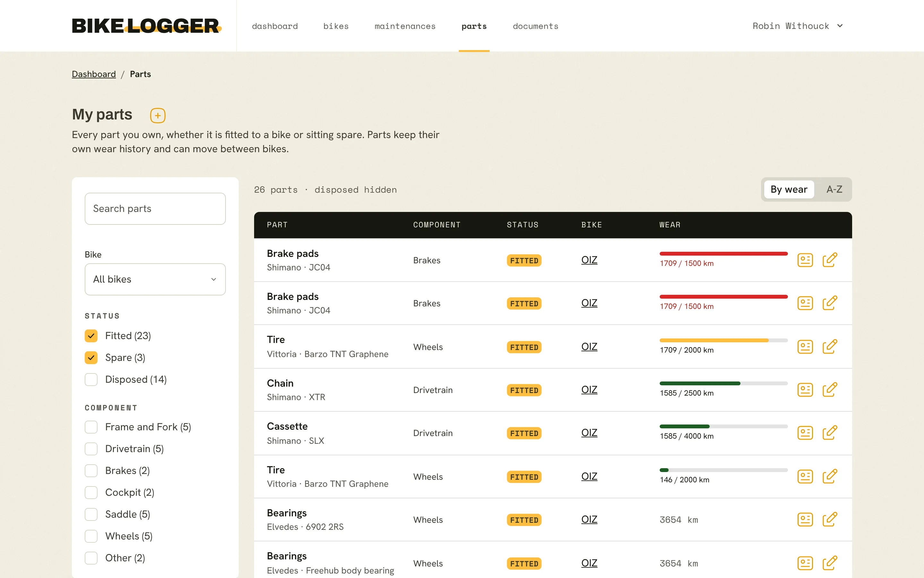924x578 pixels.
Task: Switch sorting to A-Z
Action: pyautogui.click(x=834, y=189)
